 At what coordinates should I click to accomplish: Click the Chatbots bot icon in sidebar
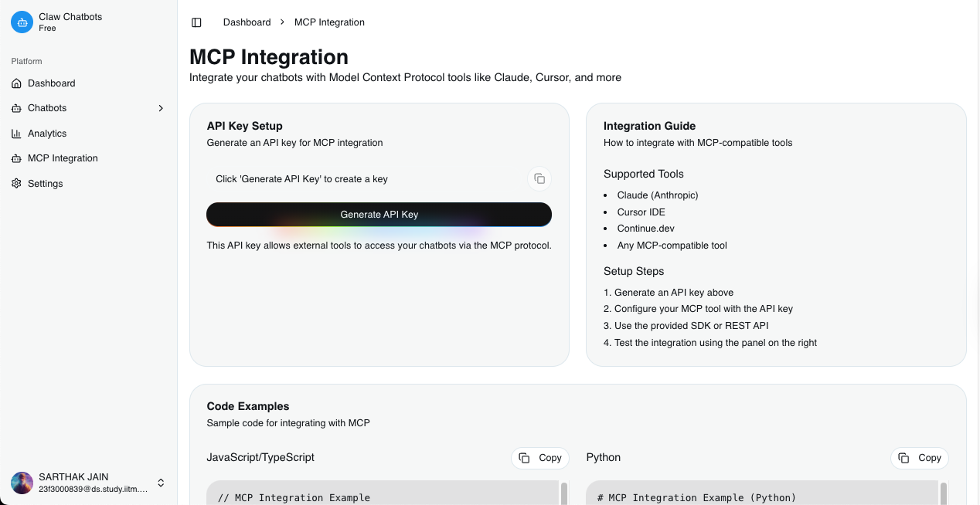(17, 108)
